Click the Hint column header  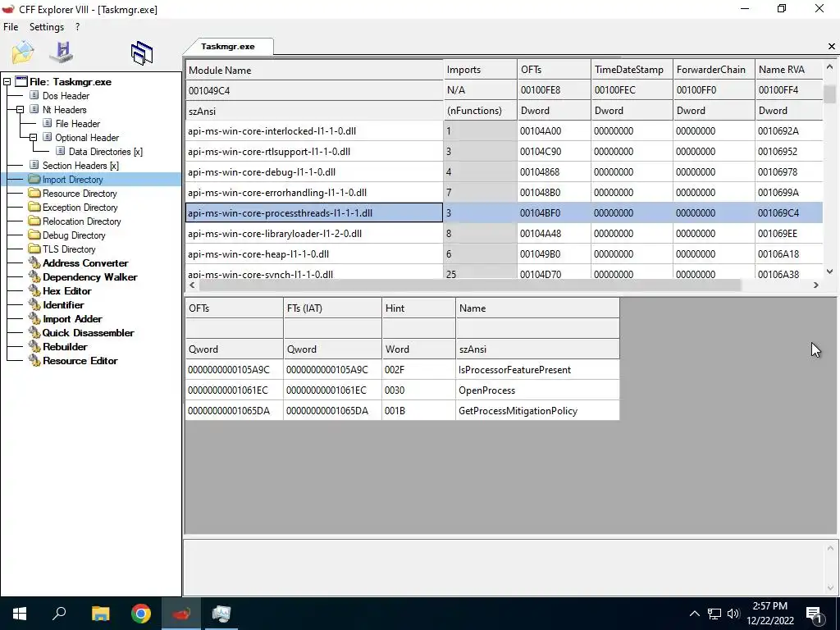[x=418, y=308]
